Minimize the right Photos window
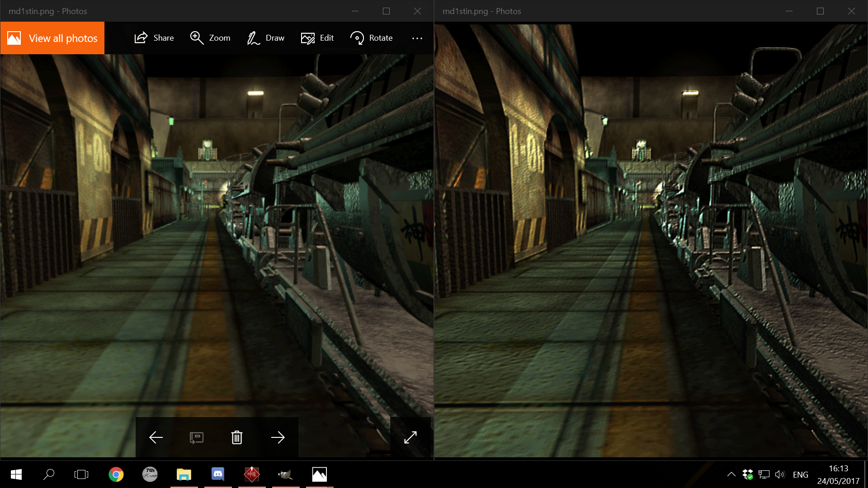 (x=789, y=11)
